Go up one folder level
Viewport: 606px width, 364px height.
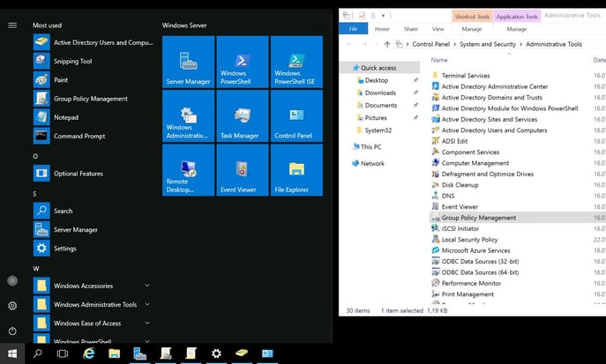387,44
